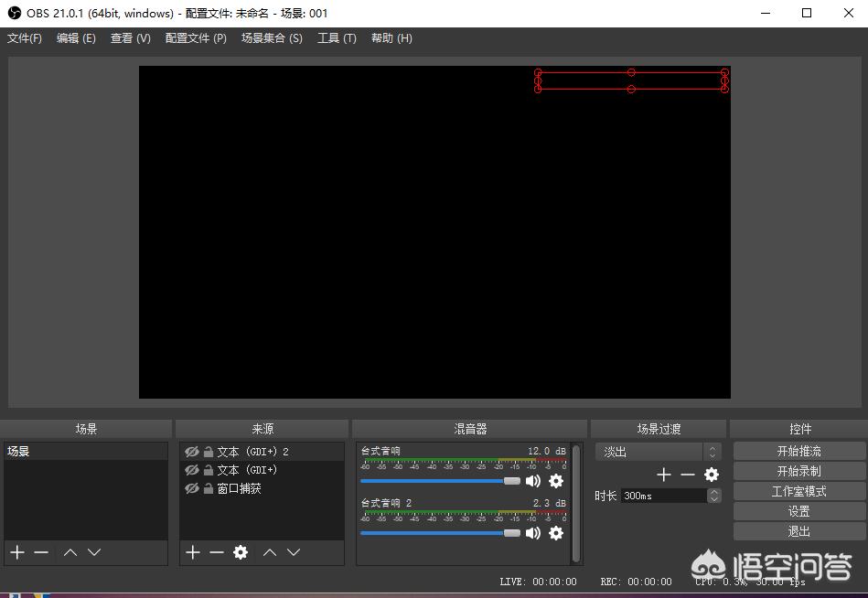
Task: Select the 窗口捕获 source row
Action: [262, 488]
